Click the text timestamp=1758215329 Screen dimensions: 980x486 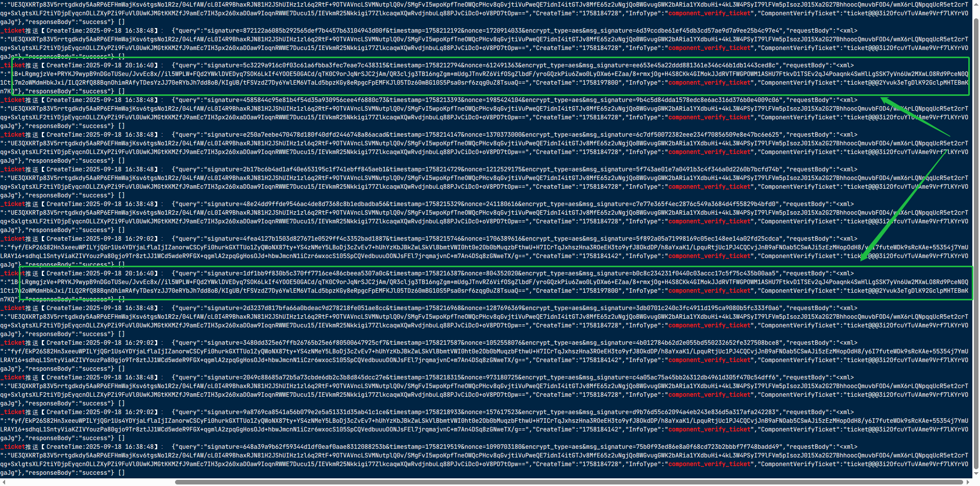point(425,204)
